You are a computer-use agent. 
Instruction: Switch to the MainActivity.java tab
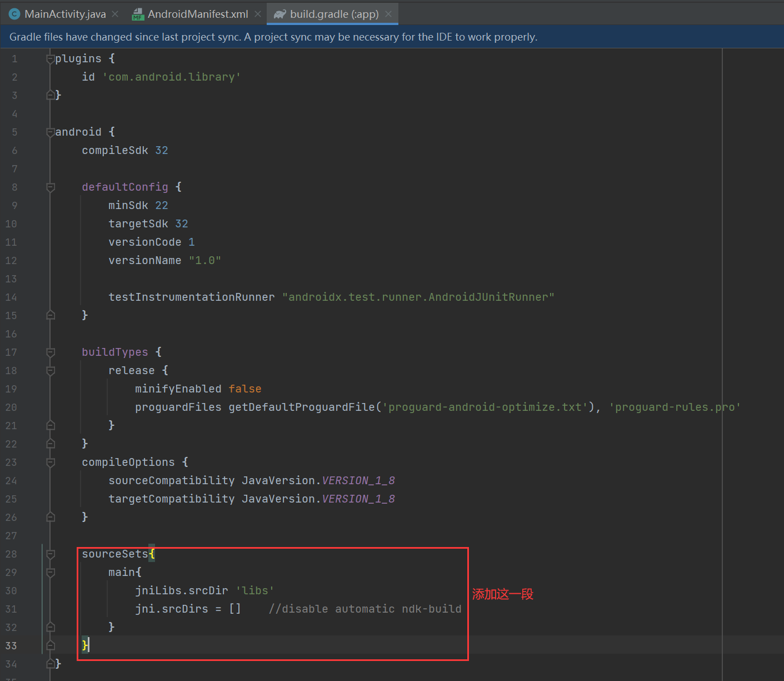point(65,14)
